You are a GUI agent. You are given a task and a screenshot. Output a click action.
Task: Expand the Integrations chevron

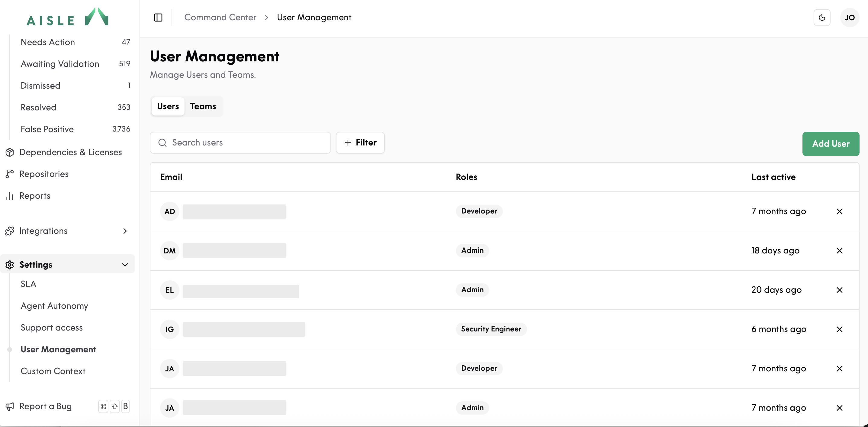(x=125, y=231)
